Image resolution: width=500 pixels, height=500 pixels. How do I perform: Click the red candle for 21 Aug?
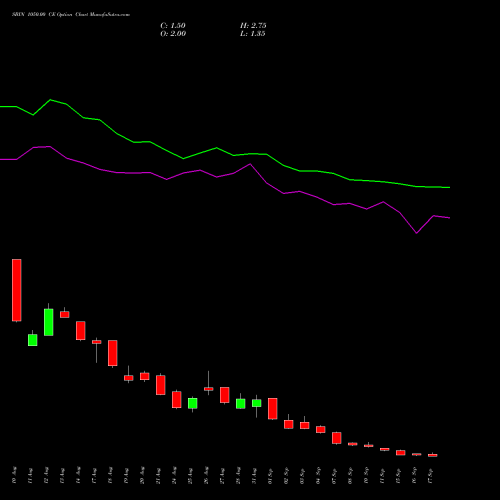[161, 385]
